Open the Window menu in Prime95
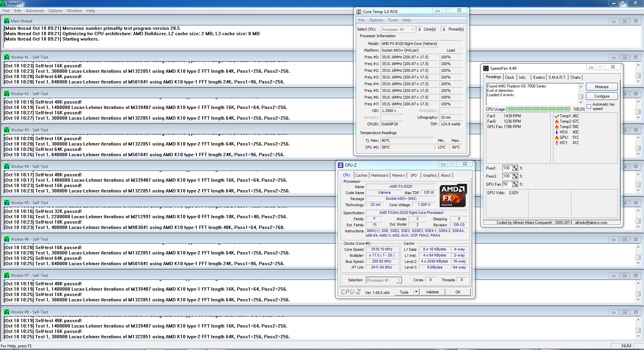The width and height of the screenshot is (644, 350). tap(75, 11)
